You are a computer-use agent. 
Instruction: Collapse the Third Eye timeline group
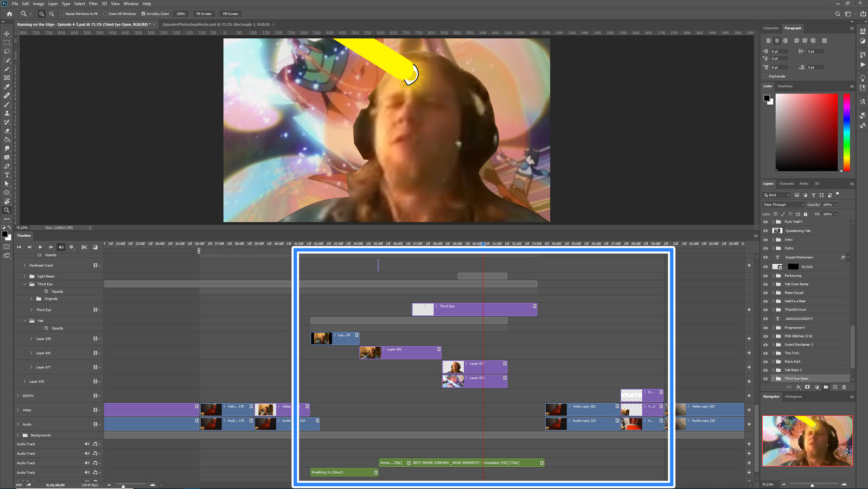point(24,284)
